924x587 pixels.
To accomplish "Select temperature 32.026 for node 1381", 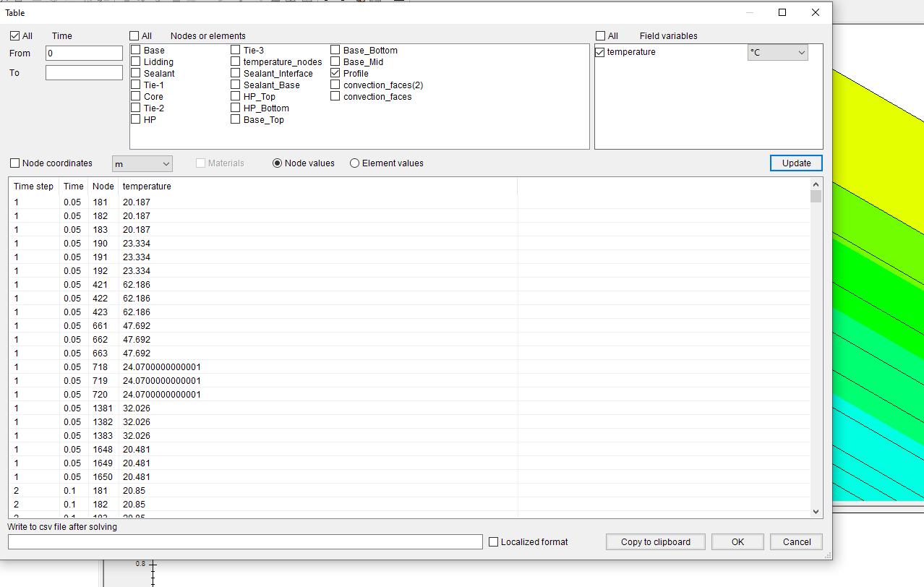I will point(137,408).
